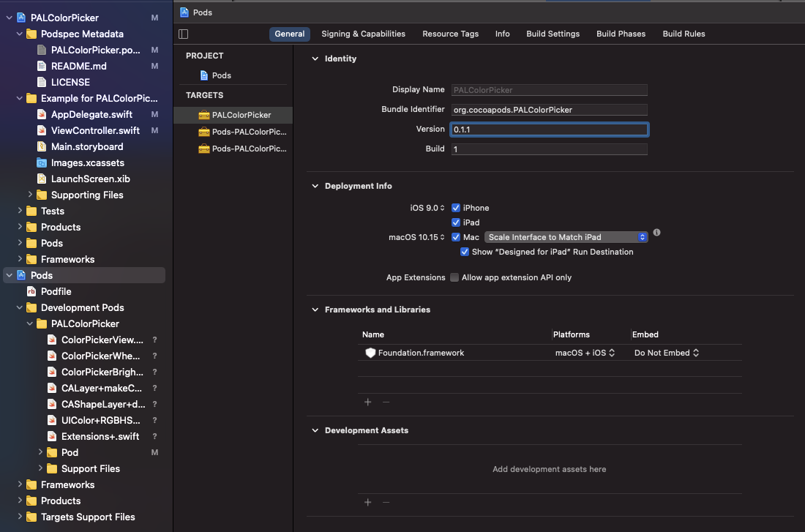Select Pods project in navigator tree
This screenshot has height=532, width=805.
tap(84, 275)
